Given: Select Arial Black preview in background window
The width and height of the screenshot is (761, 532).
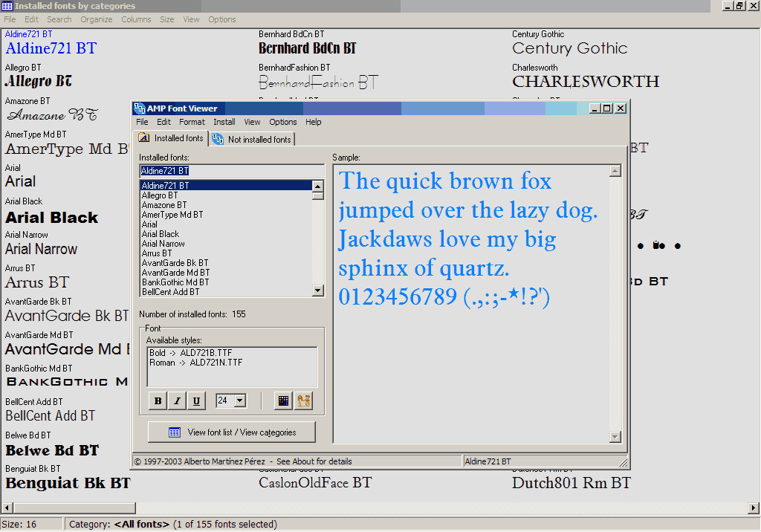Looking at the screenshot, I should (x=52, y=218).
